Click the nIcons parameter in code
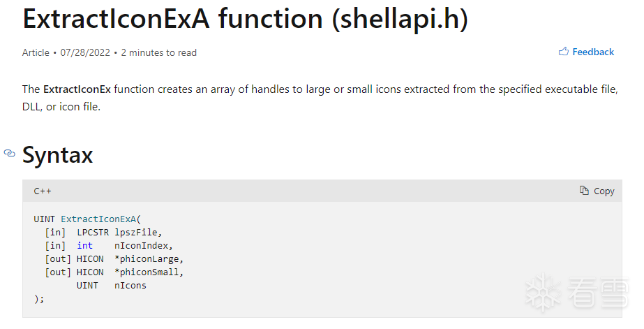 click(130, 285)
